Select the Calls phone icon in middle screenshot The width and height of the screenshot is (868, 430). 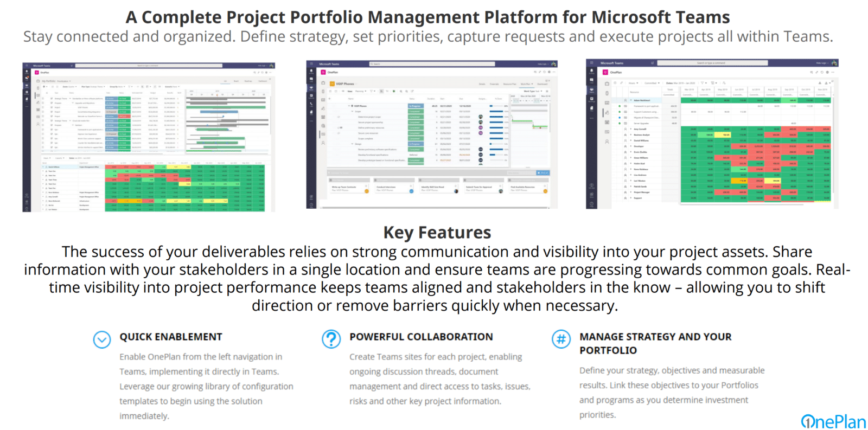coord(311,104)
